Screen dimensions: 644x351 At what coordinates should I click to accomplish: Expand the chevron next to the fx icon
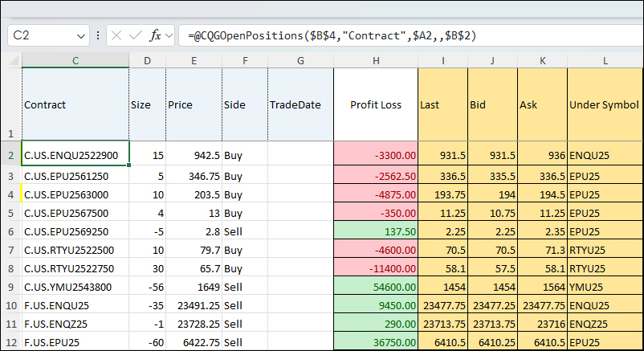coord(169,36)
